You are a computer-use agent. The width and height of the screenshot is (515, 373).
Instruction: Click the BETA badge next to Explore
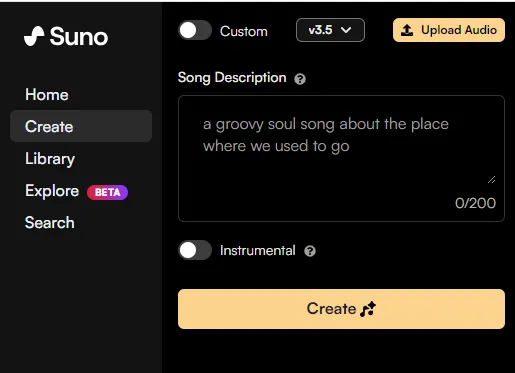(107, 192)
